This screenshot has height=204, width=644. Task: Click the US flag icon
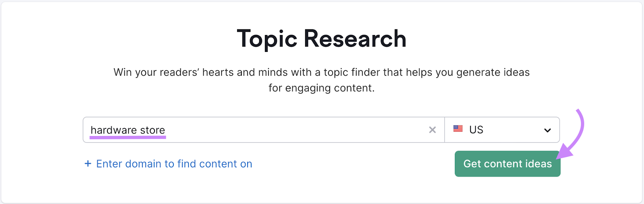click(x=458, y=129)
